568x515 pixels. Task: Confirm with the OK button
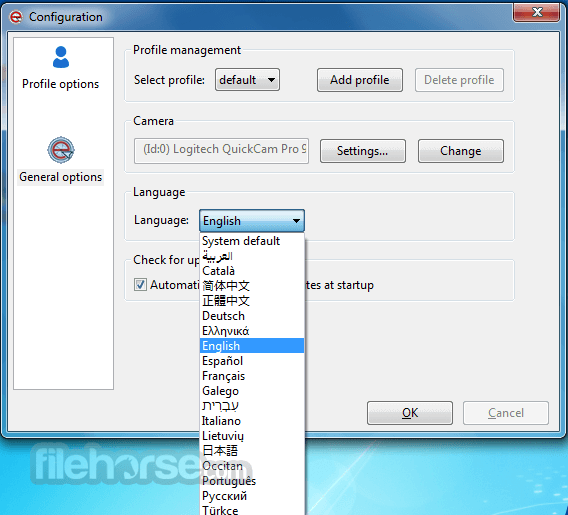tap(410, 413)
